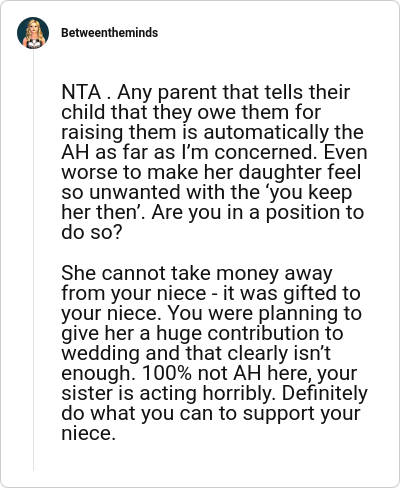Select the paragraph beginning with NTA
The width and height of the screenshot is (400, 488).
point(214,162)
